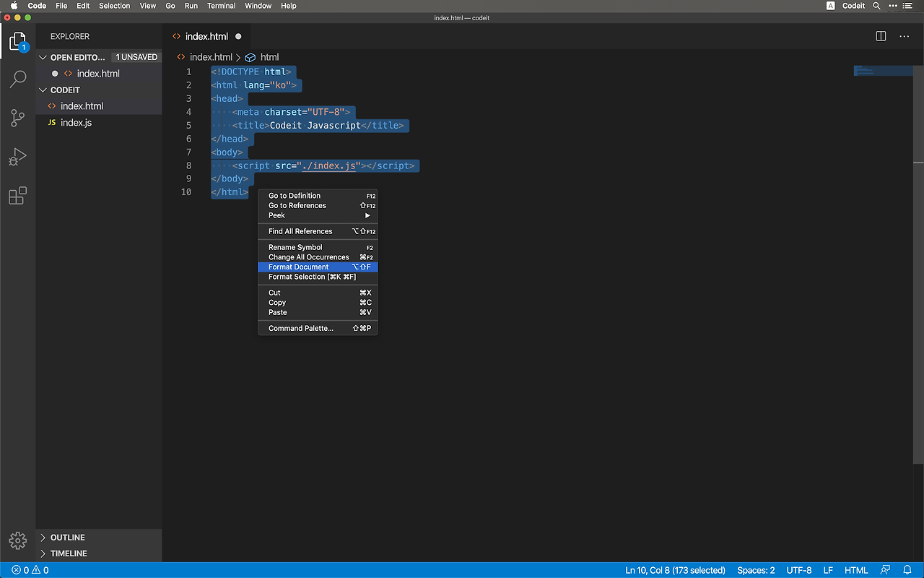The width and height of the screenshot is (924, 578).
Task: Change encoding via UTF-8 status item
Action: 799,570
